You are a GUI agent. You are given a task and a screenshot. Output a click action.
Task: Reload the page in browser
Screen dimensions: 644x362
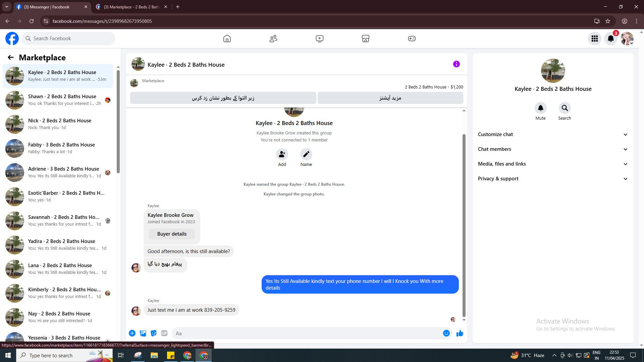pos(32,21)
